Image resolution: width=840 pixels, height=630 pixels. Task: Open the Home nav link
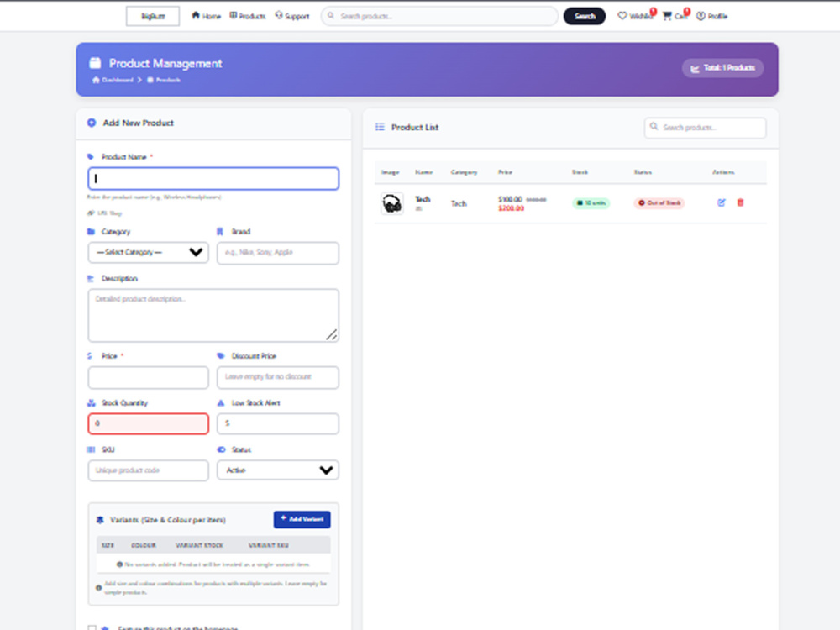click(207, 16)
